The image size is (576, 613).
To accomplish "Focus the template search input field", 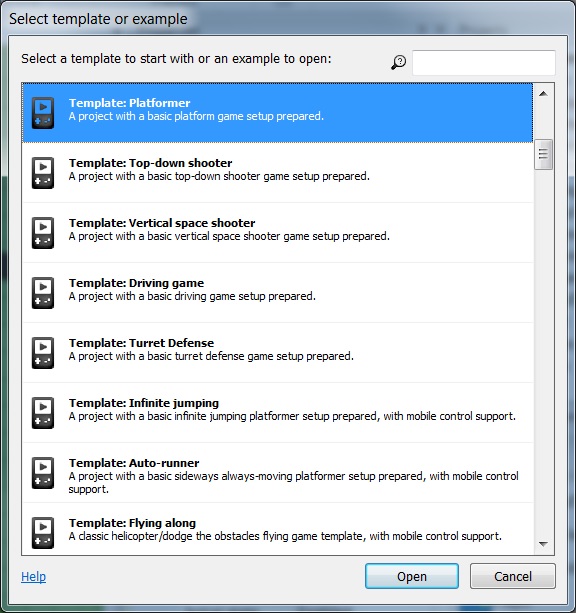I will pos(484,62).
